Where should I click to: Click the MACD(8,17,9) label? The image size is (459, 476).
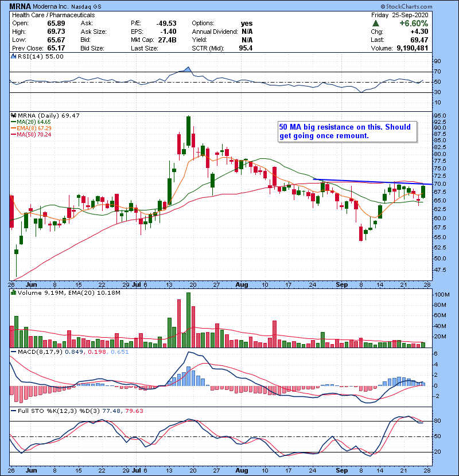40,352
